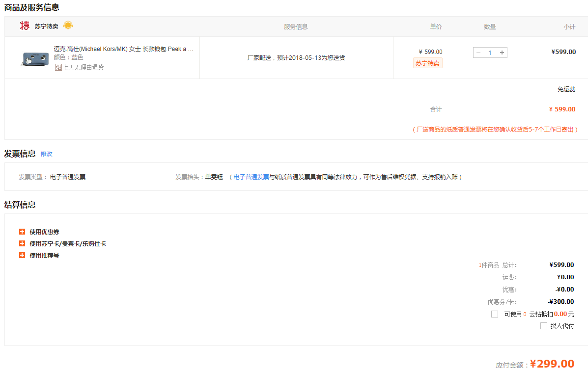Click the 七天无理由退货 text
Viewport: 588px width, 370px height.
click(83, 67)
